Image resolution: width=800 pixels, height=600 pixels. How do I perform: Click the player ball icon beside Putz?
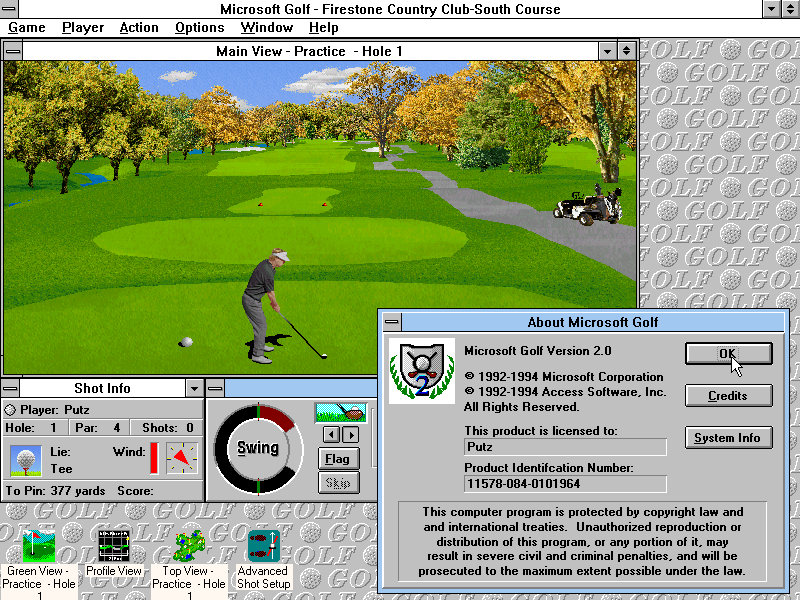point(10,410)
